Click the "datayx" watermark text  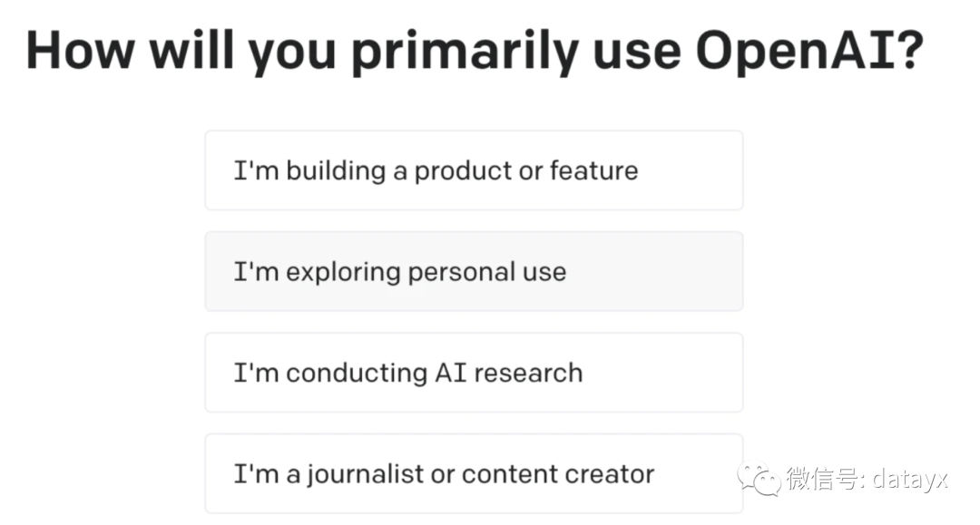(909, 479)
